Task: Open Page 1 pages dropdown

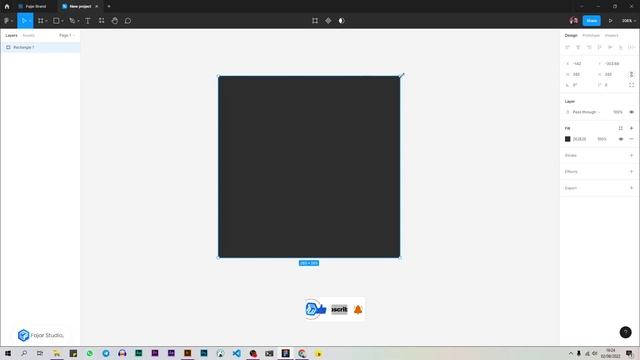Action: (x=67, y=36)
